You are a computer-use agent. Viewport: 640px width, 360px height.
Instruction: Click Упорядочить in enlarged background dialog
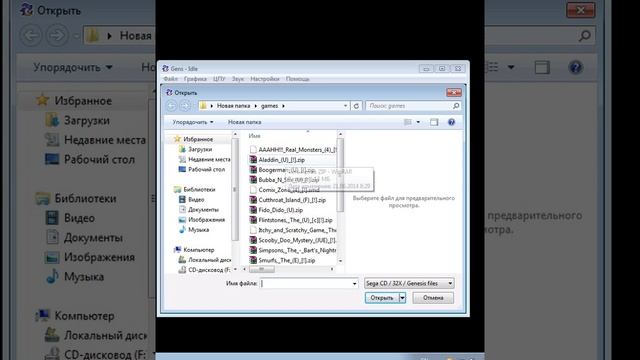[x=73, y=67]
